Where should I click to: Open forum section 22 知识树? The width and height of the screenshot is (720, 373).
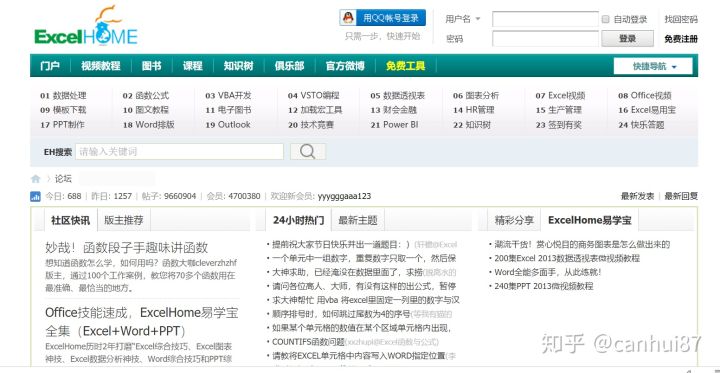[x=472, y=124]
